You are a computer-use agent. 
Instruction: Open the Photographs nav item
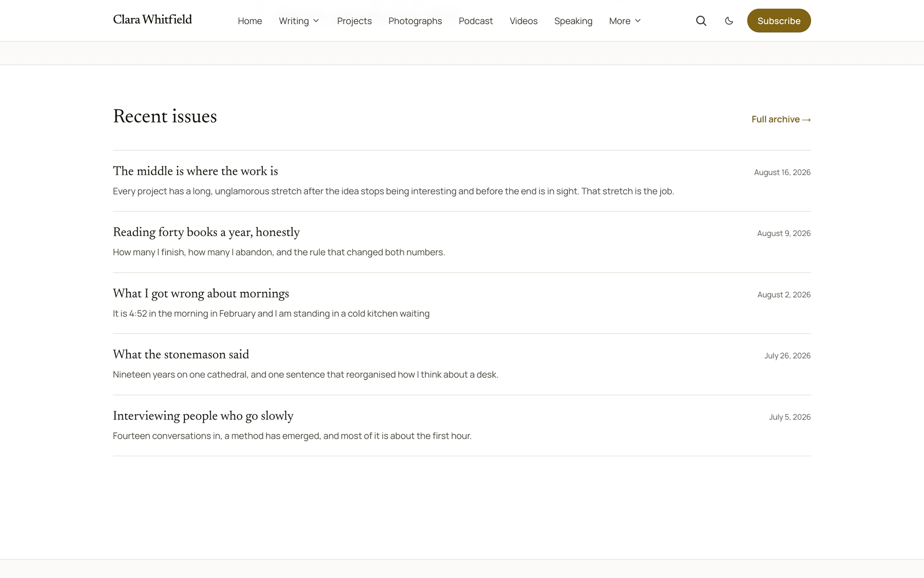tap(415, 21)
